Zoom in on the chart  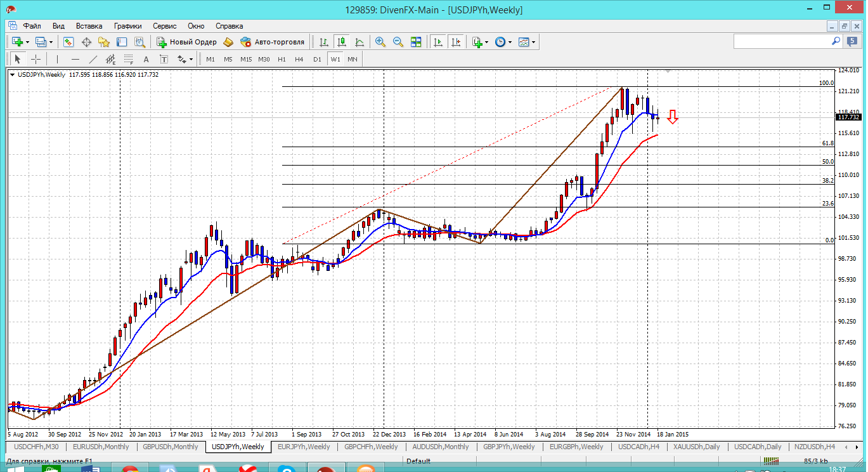point(380,42)
